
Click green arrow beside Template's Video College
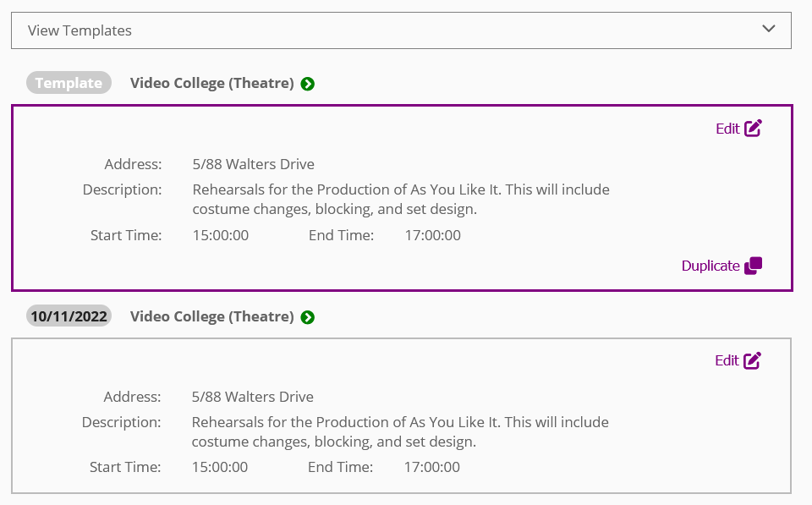308,84
